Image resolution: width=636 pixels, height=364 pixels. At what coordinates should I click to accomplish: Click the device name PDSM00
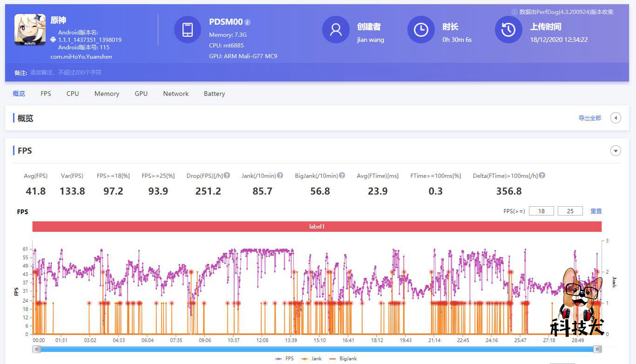(226, 22)
